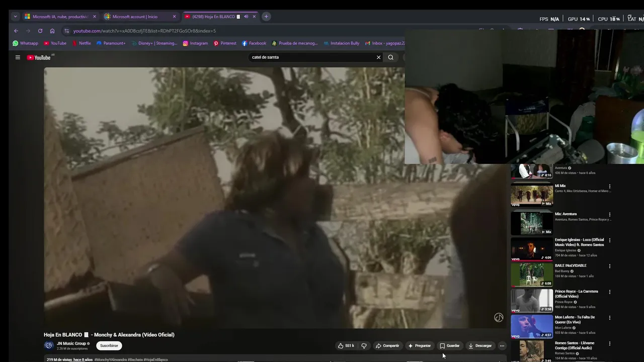644x362 pixels.
Task: Open the Inbox Gmail bookmark
Action: pos(385,43)
